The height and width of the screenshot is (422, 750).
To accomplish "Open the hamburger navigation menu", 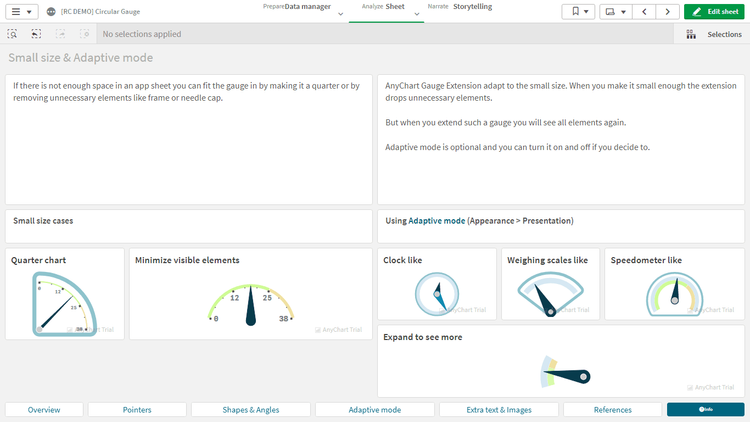I will (23, 11).
